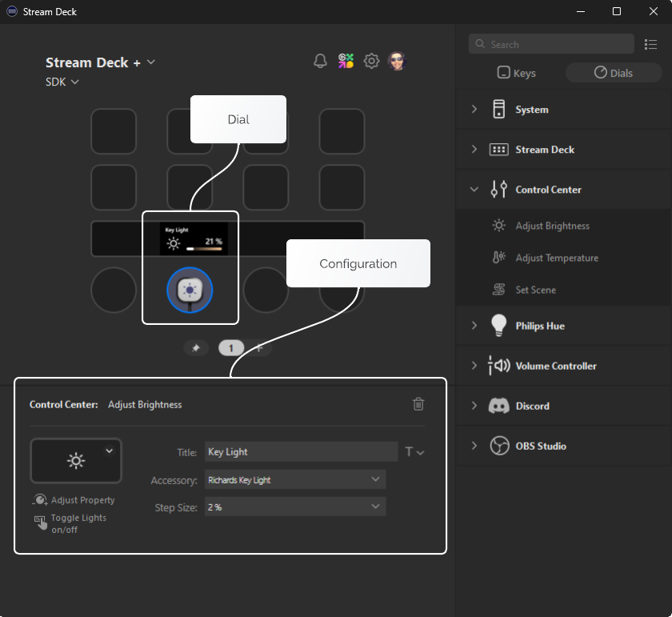Click the actions Search field

tap(550, 44)
